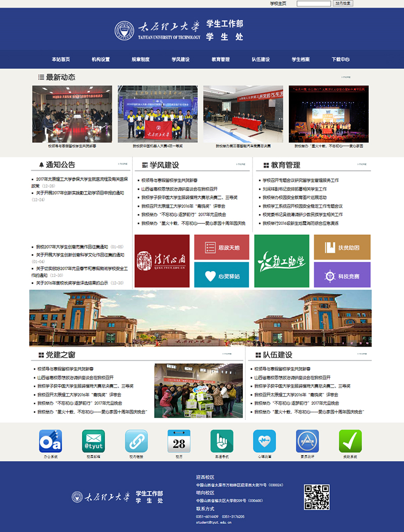404x532 pixels.
Task: Open the green checkmark aid system icon
Action: 350,441
